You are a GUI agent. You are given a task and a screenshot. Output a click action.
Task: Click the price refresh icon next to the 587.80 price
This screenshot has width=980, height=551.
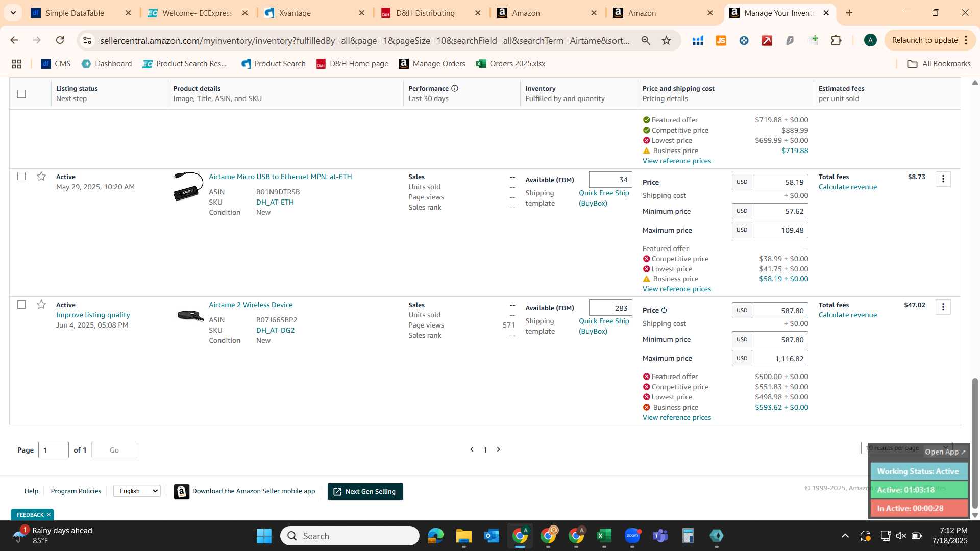(x=664, y=310)
